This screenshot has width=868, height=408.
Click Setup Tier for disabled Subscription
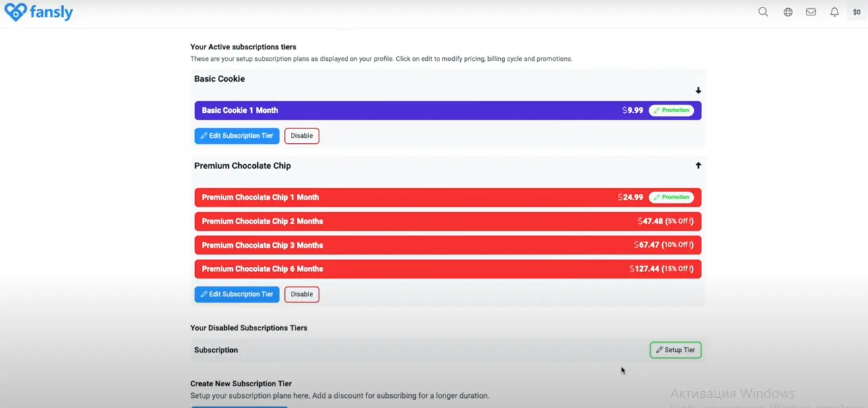pyautogui.click(x=675, y=350)
